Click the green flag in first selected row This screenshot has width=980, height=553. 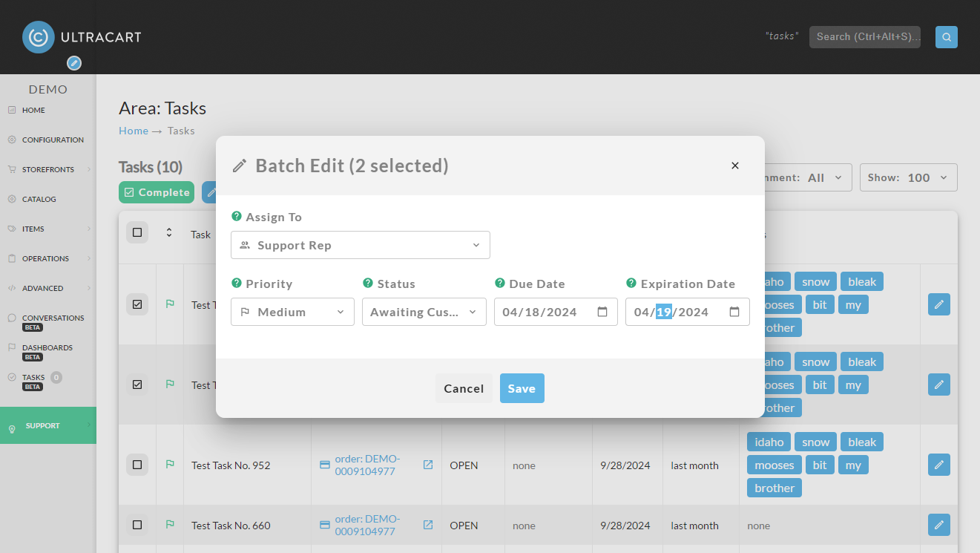(170, 304)
